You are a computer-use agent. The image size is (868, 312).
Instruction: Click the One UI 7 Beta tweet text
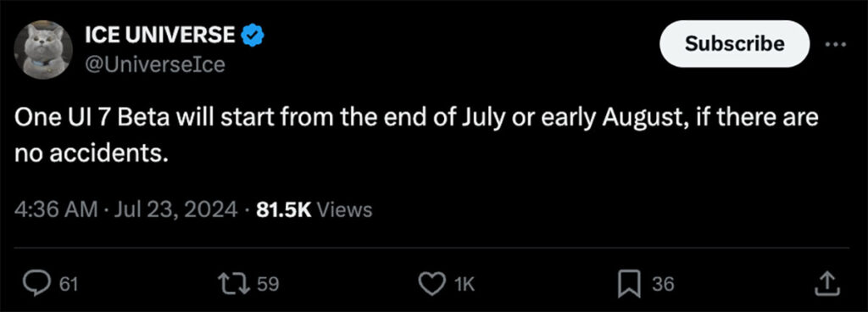[416, 137]
